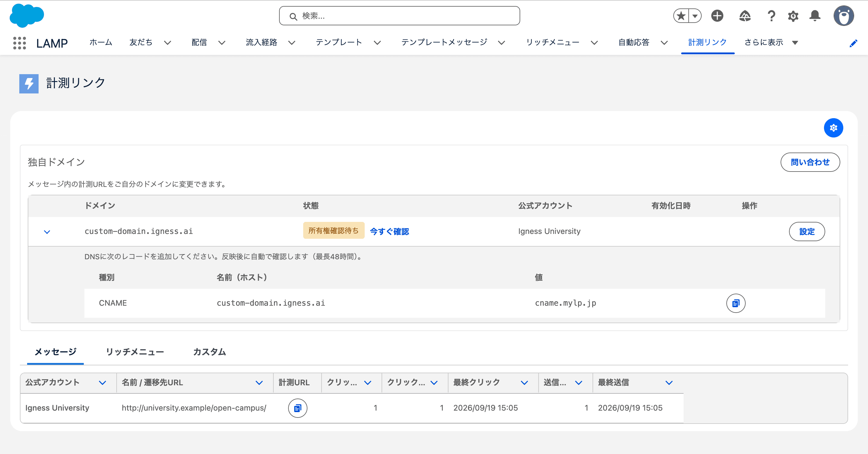The width and height of the screenshot is (868, 454).
Task: Open the クリック... column menu chevron
Action: [434, 383]
